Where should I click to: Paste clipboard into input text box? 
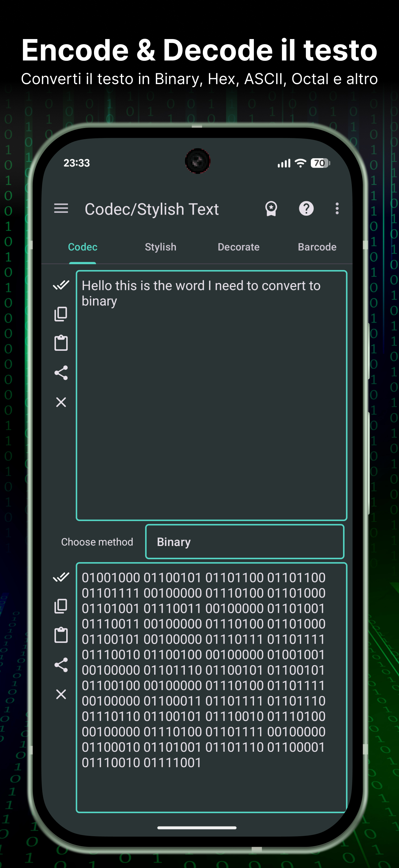tap(61, 343)
